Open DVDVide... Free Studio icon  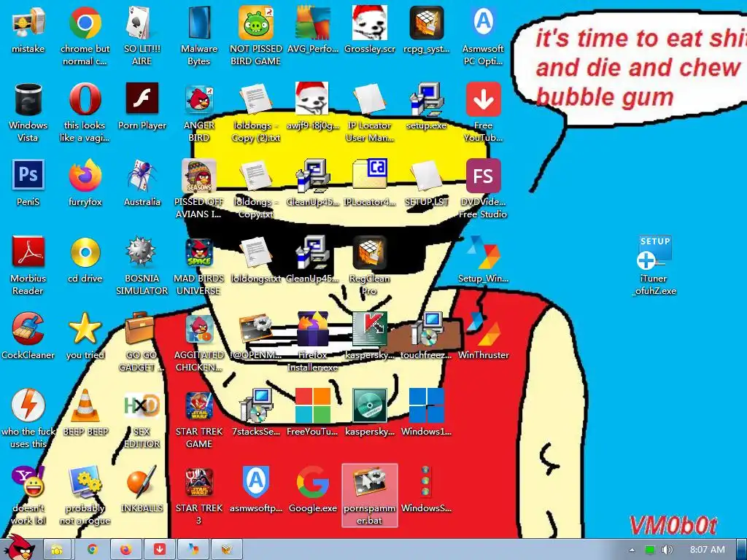483,176
